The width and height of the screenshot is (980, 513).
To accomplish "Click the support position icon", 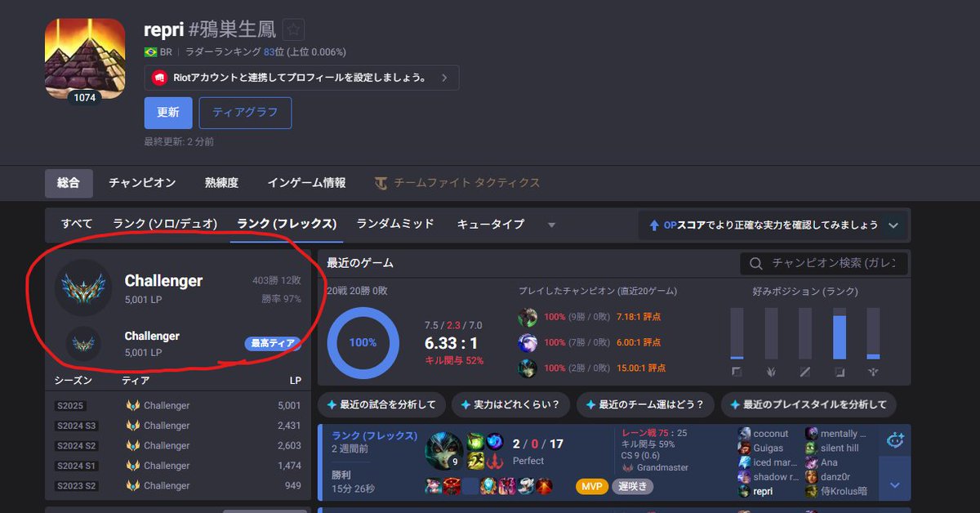I will 873,372.
